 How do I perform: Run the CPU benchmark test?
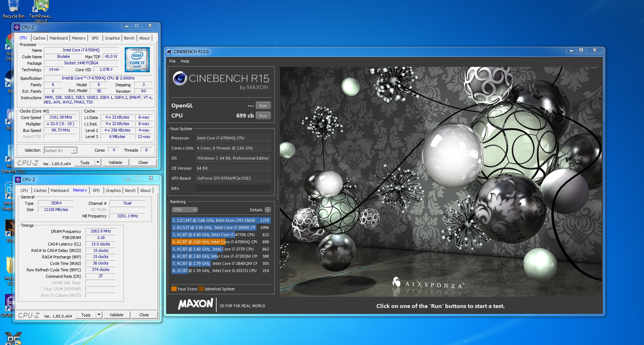coord(263,116)
